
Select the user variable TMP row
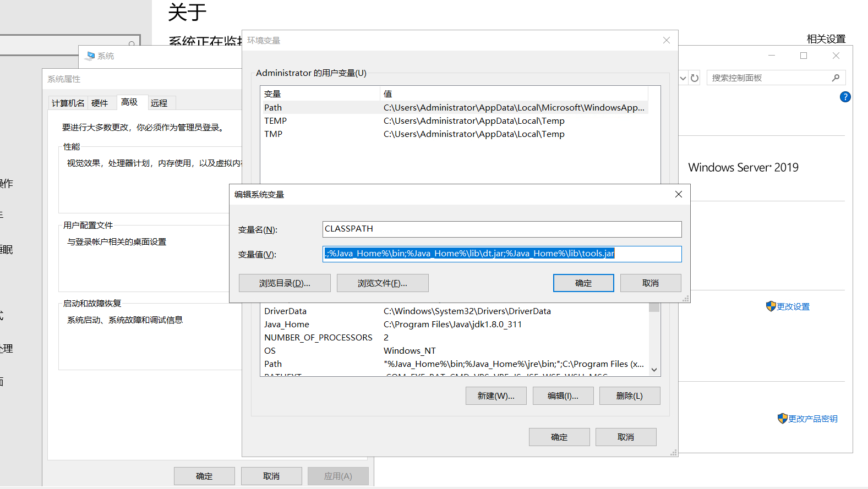pos(454,134)
